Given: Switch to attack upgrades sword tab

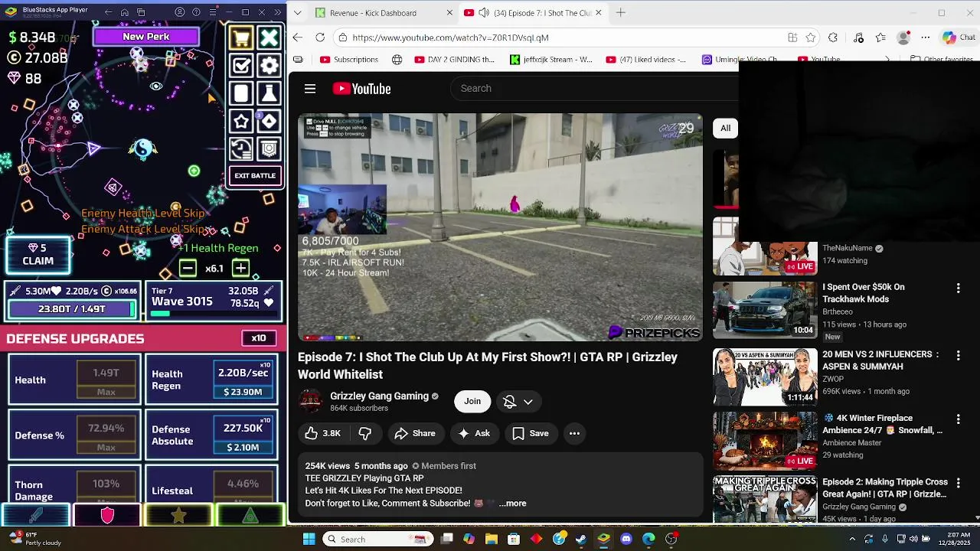Looking at the screenshot, I should (x=35, y=516).
